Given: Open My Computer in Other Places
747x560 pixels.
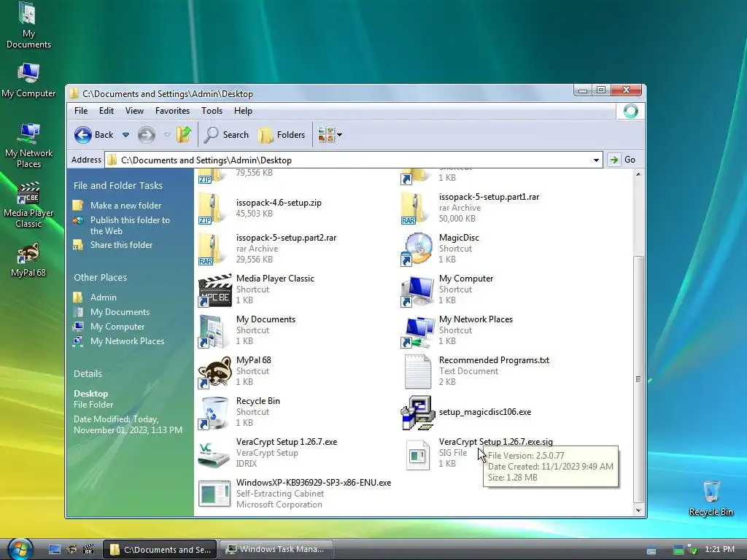Looking at the screenshot, I should click(x=117, y=327).
